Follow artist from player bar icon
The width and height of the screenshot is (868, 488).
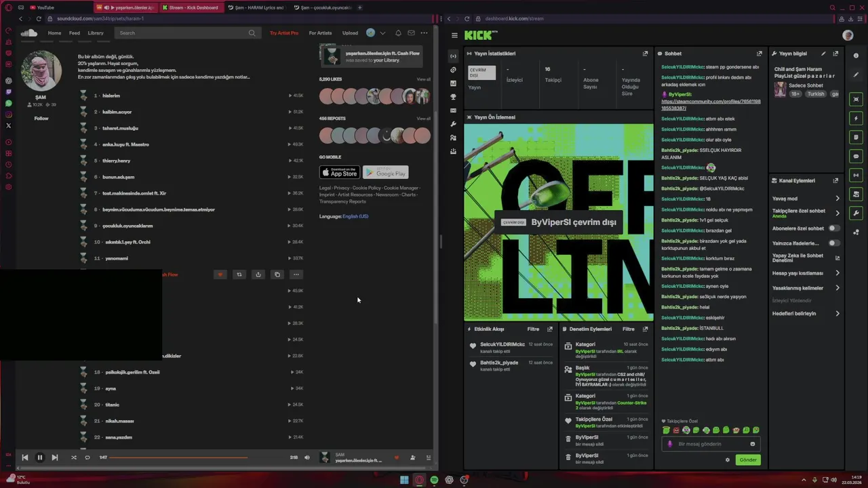(412, 457)
